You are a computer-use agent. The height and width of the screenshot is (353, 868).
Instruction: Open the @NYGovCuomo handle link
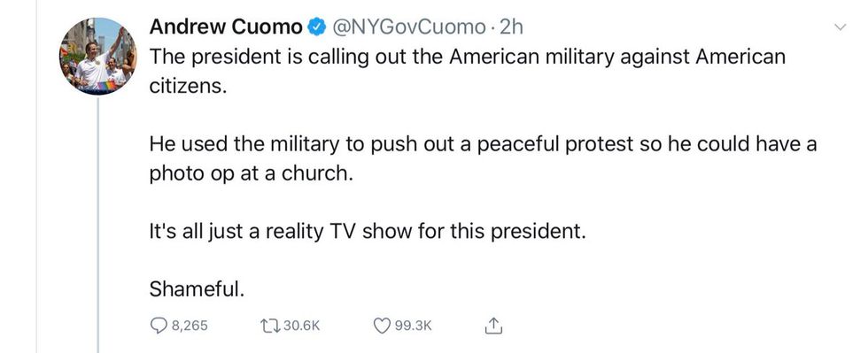point(408,27)
